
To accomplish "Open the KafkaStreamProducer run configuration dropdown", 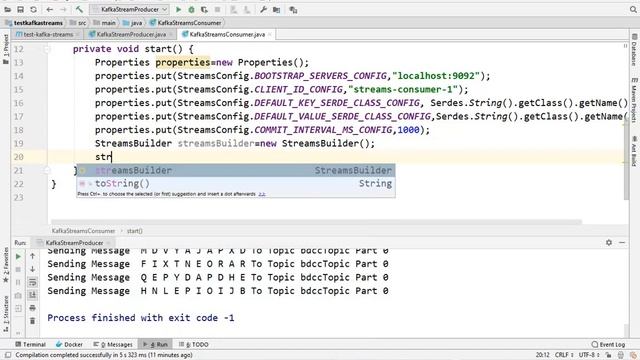I will point(130,9).
